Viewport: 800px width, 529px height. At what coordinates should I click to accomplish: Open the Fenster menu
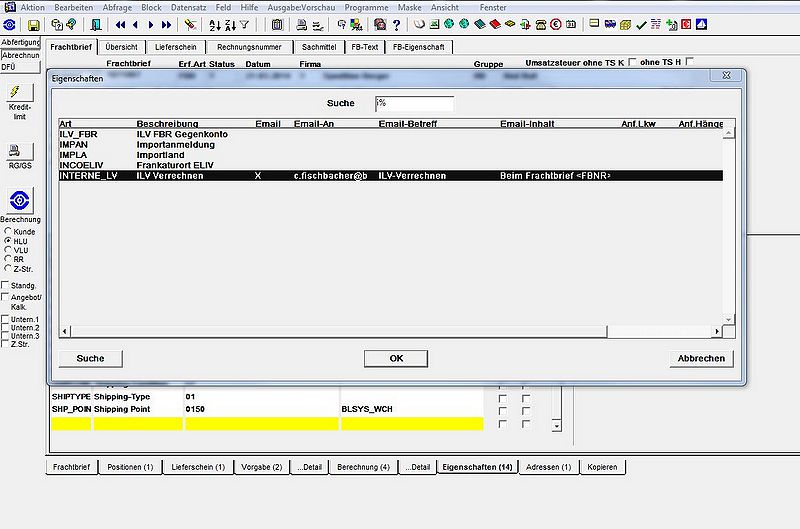493,8
